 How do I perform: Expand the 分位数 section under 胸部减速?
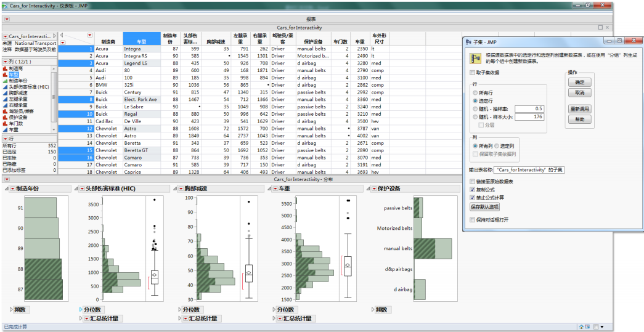pos(180,310)
